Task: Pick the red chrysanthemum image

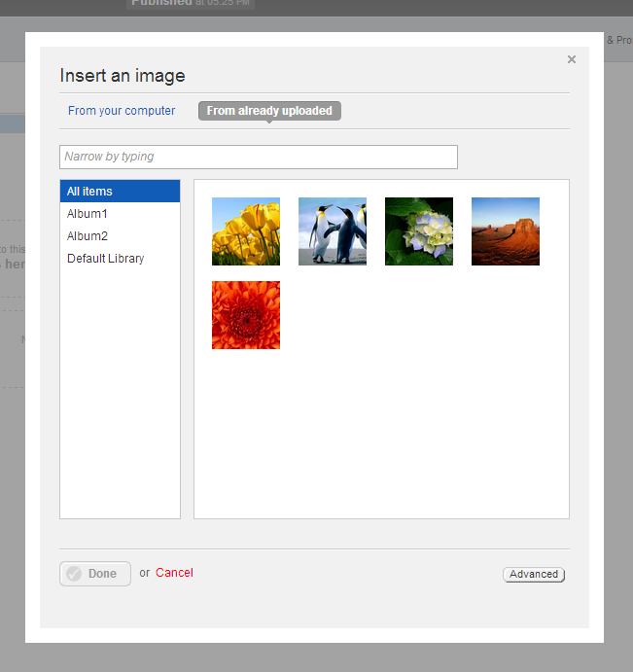Action: pos(246,315)
